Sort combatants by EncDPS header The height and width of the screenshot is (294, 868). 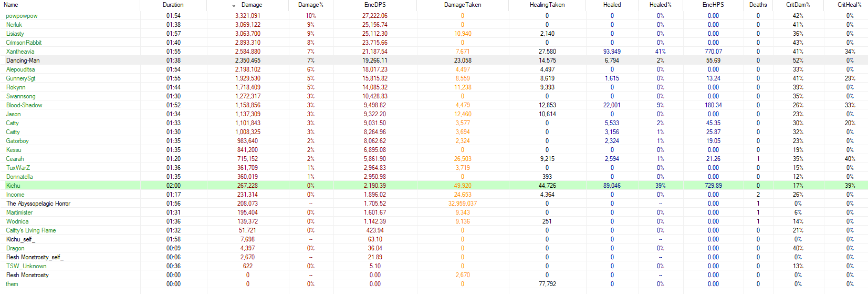pos(375,5)
